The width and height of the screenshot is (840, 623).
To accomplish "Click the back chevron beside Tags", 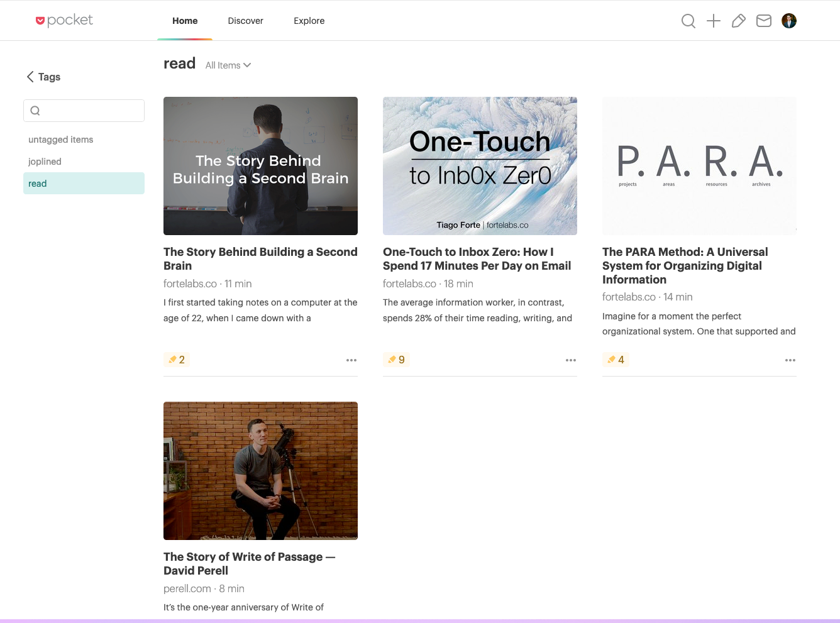I will (x=30, y=77).
